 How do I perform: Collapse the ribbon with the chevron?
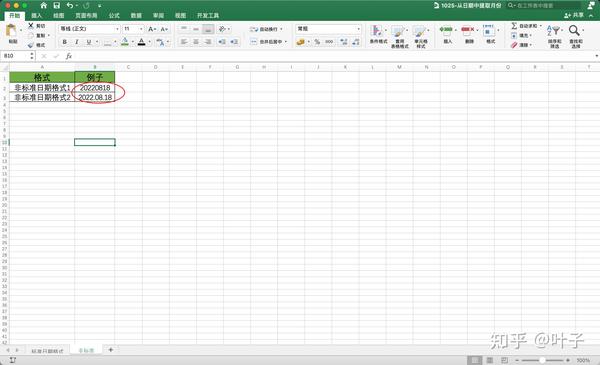(591, 15)
